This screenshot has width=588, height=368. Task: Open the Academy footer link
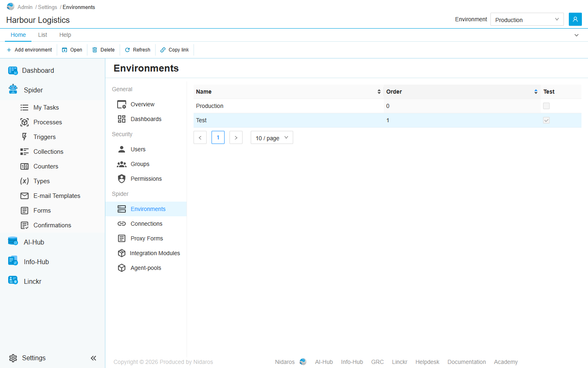[506, 362]
